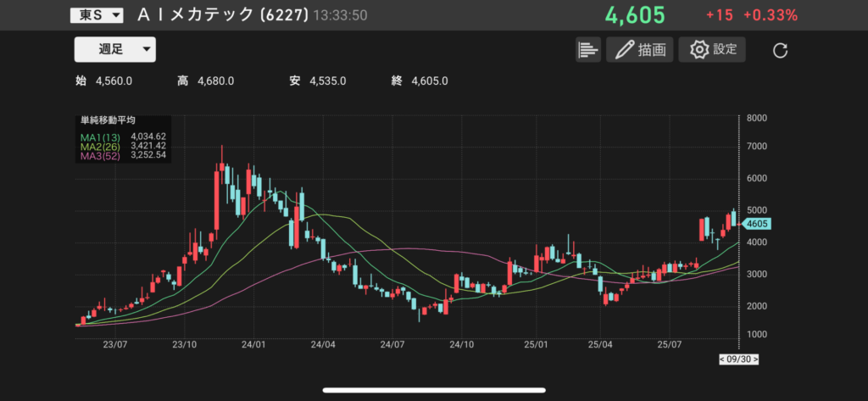Click the 単純移動平均 legend title
The height and width of the screenshot is (401, 868).
pyautogui.click(x=108, y=121)
